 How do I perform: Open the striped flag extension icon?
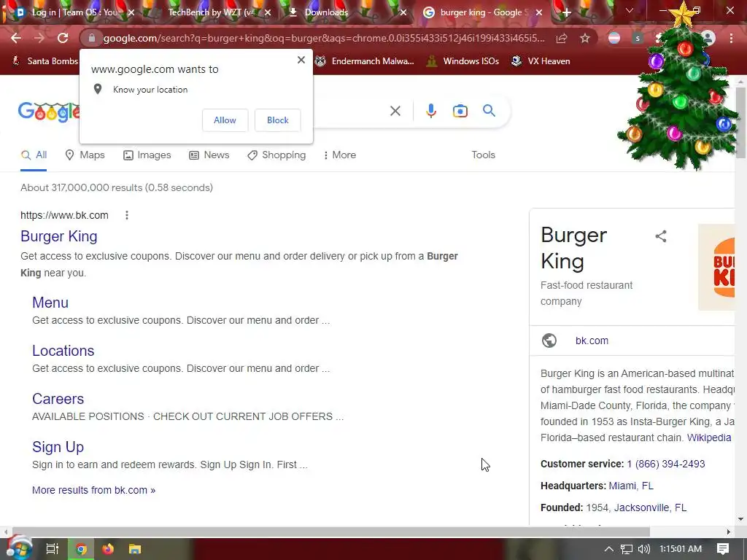(x=614, y=38)
